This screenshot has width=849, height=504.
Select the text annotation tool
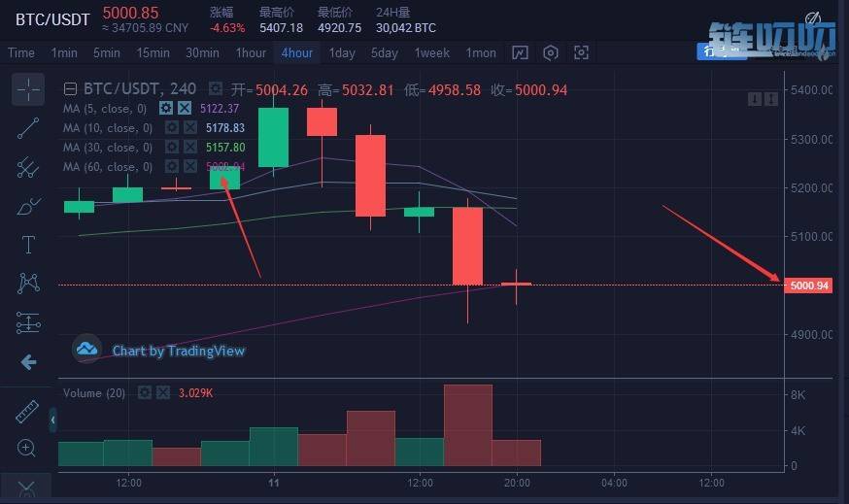point(28,245)
